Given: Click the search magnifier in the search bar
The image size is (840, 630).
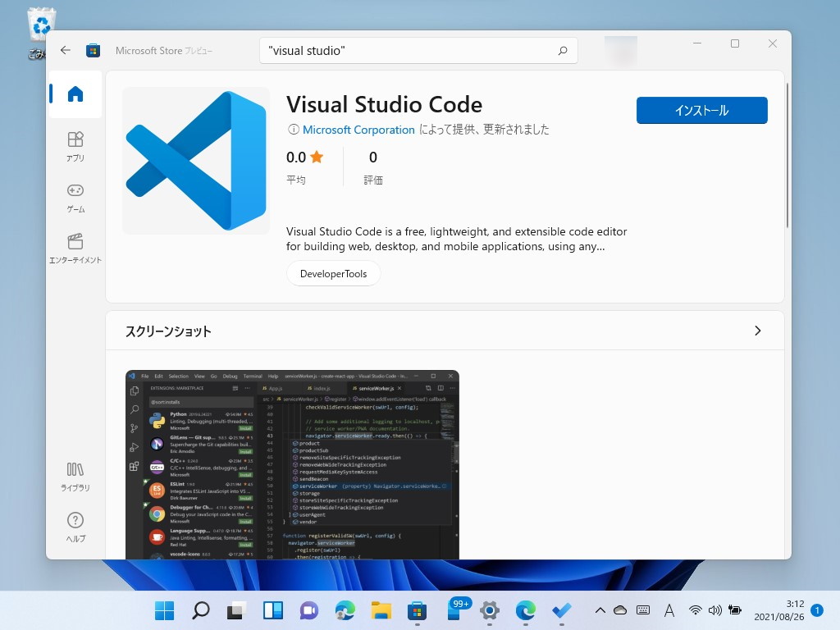Looking at the screenshot, I should pos(563,50).
